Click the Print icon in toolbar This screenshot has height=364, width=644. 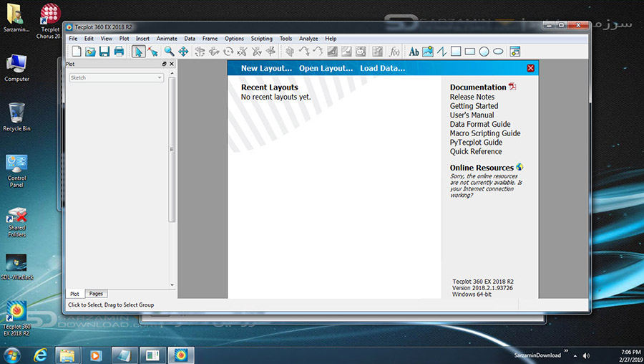119,52
